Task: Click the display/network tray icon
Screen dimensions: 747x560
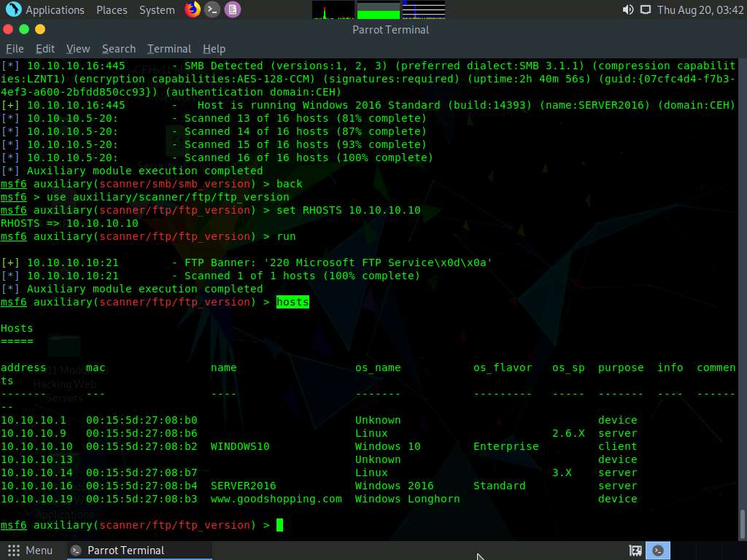Action: pos(645,9)
